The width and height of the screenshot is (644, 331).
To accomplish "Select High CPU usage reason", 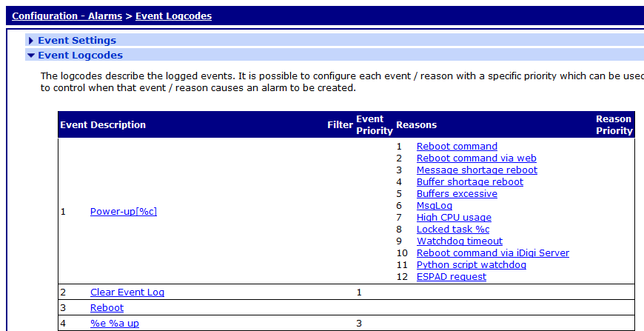I will point(454,218).
